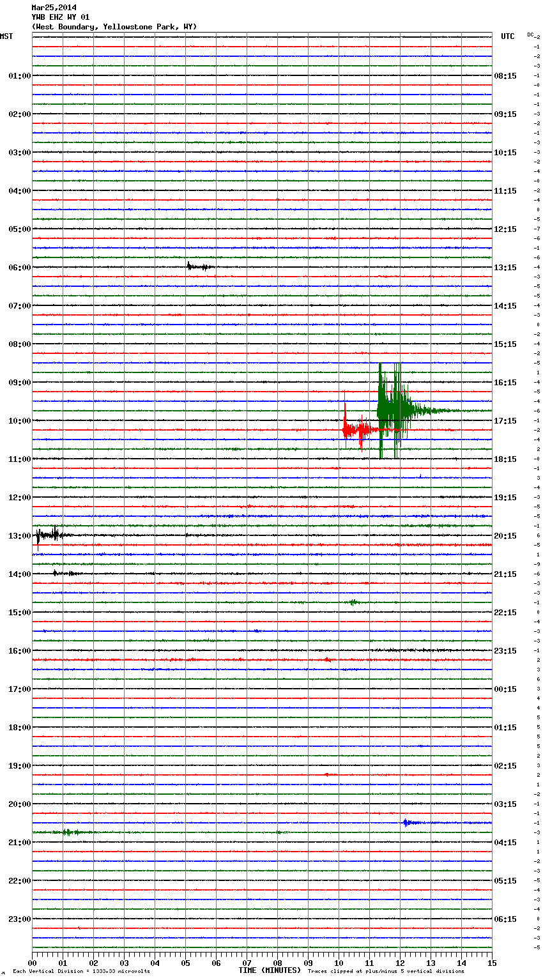Select the 15:00 MST hour label
Viewport: 543px width, 980px height.
pos(19,613)
